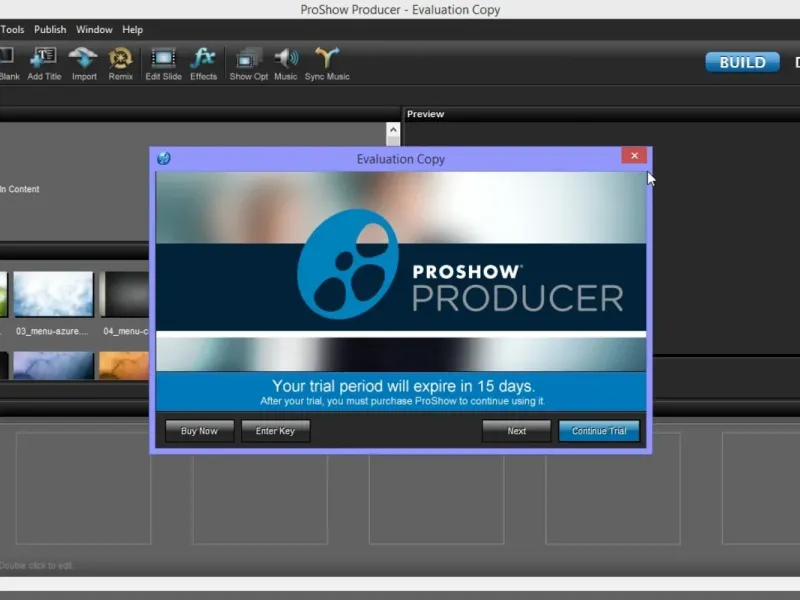
Task: Select the 04_menu thumbnail
Action: click(124, 294)
